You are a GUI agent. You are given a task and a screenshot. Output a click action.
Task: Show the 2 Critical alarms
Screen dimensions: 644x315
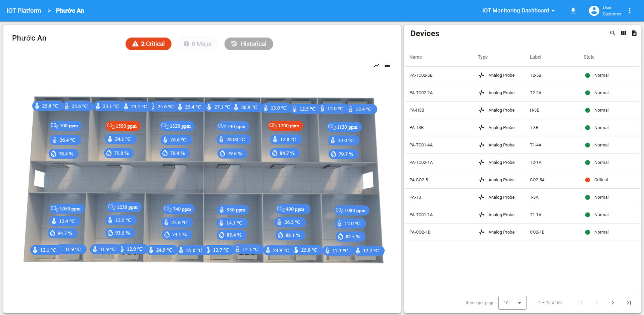click(x=148, y=44)
